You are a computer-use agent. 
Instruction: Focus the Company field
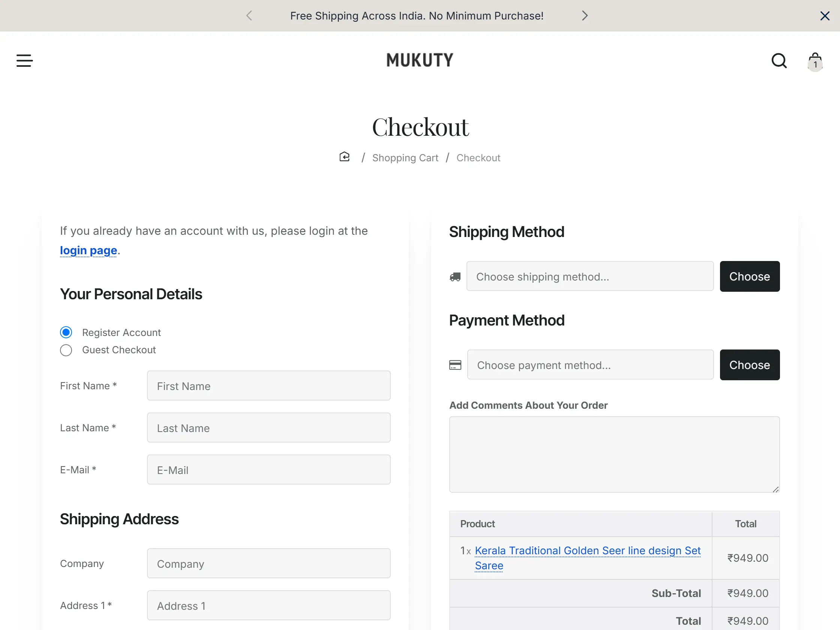(269, 564)
